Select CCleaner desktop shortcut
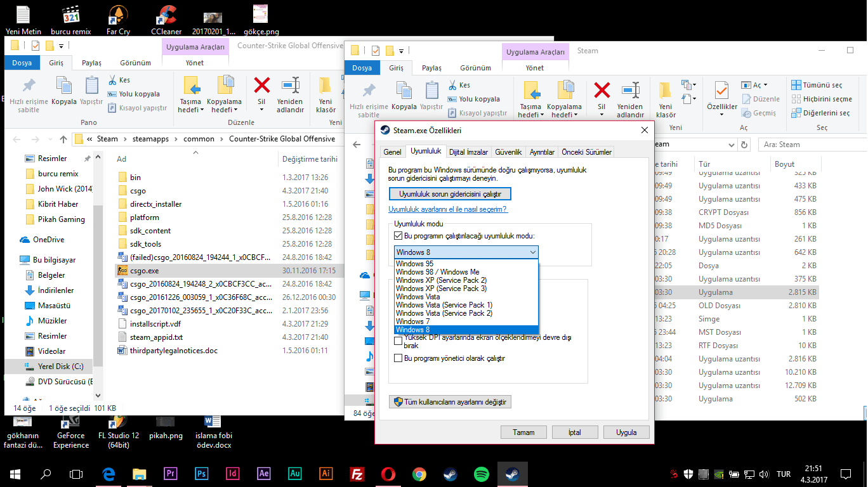Viewport: 868px width, 487px height. (x=167, y=20)
